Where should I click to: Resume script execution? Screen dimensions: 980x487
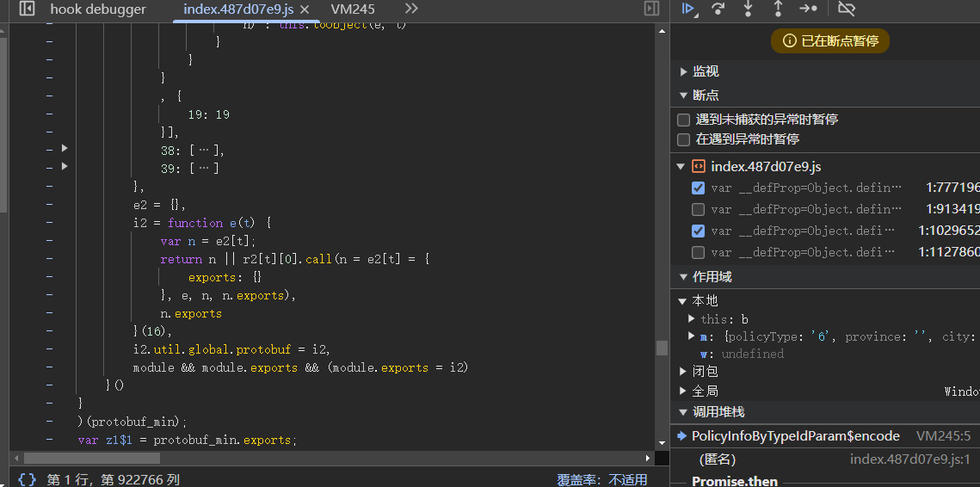pos(688,9)
